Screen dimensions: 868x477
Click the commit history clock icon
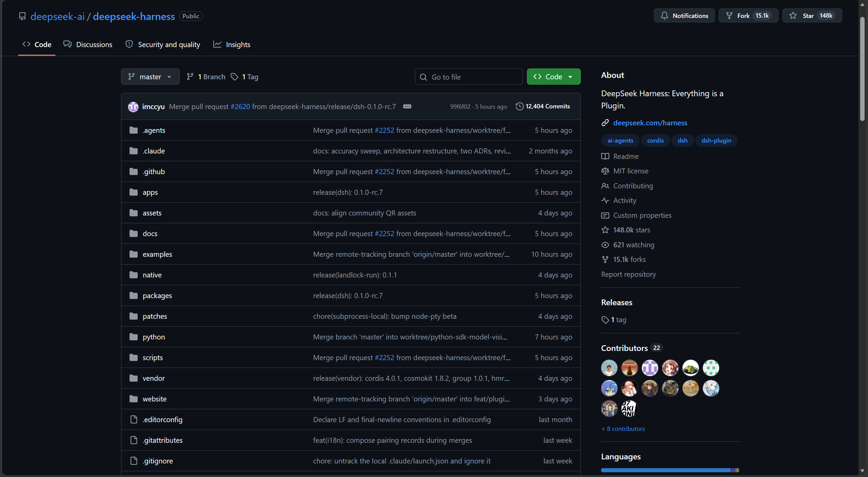click(x=519, y=106)
